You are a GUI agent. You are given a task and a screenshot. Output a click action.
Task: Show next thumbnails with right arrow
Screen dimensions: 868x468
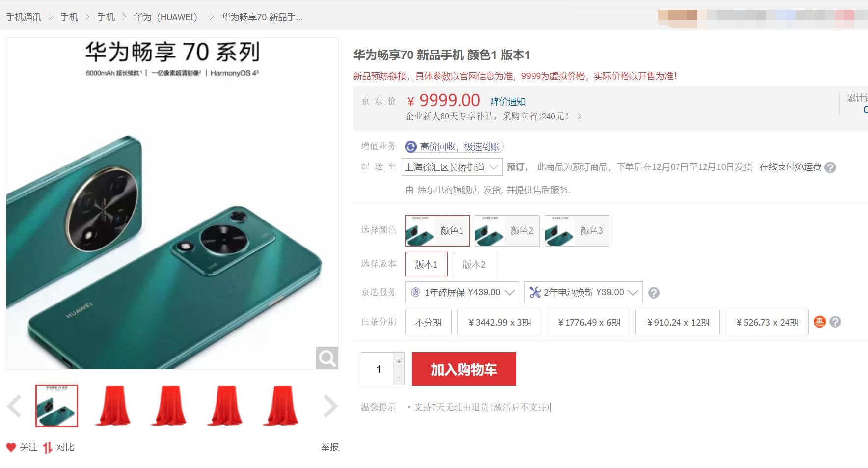(x=330, y=406)
